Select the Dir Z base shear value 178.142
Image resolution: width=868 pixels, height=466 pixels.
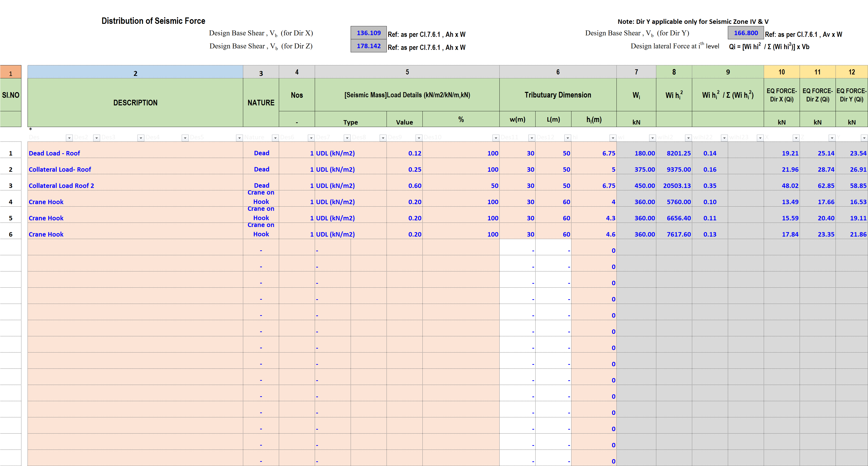tap(369, 46)
